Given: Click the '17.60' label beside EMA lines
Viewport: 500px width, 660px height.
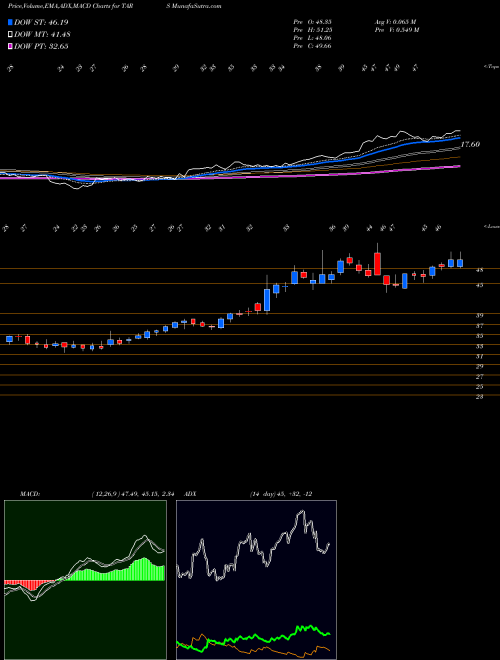Looking at the screenshot, I should pos(470,144).
